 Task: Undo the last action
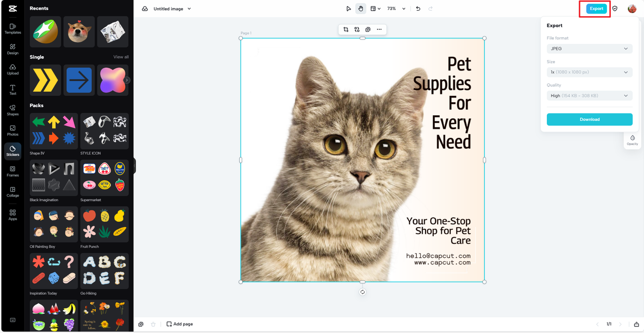(418, 9)
